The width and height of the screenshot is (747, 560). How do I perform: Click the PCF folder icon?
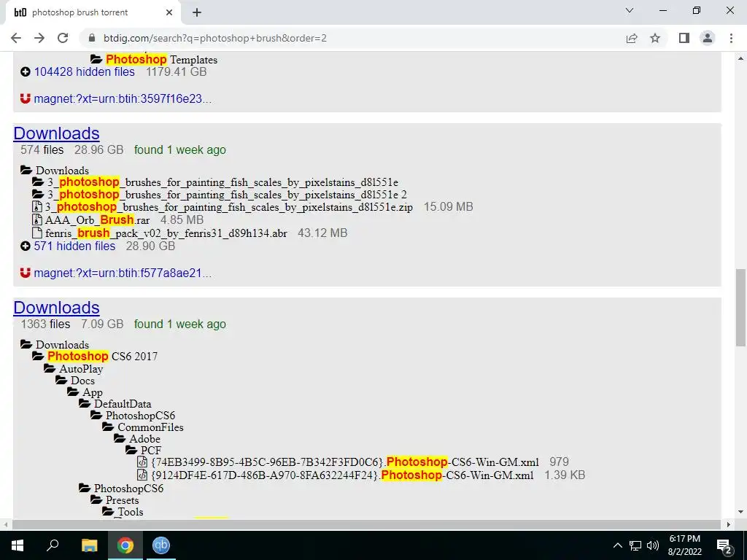pos(131,450)
